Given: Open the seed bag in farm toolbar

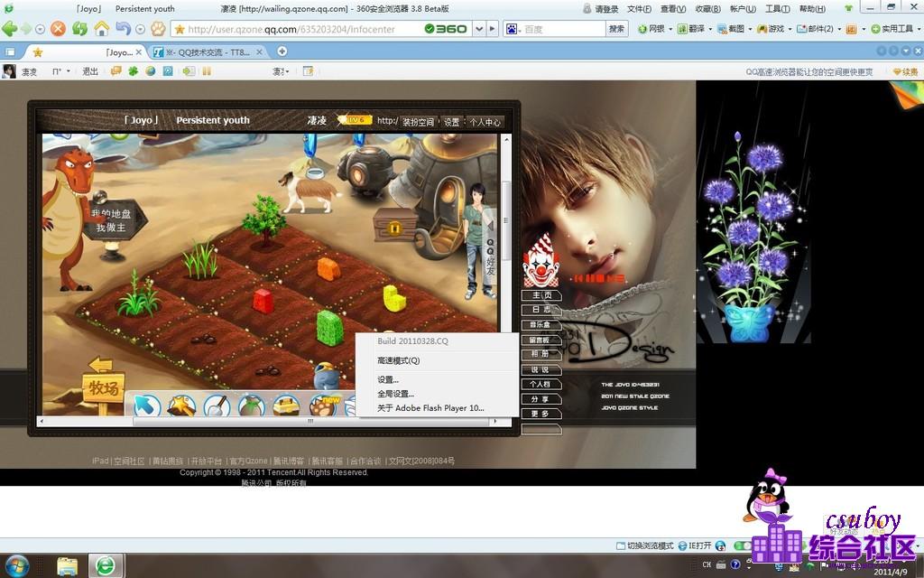Looking at the screenshot, I should click(x=252, y=406).
